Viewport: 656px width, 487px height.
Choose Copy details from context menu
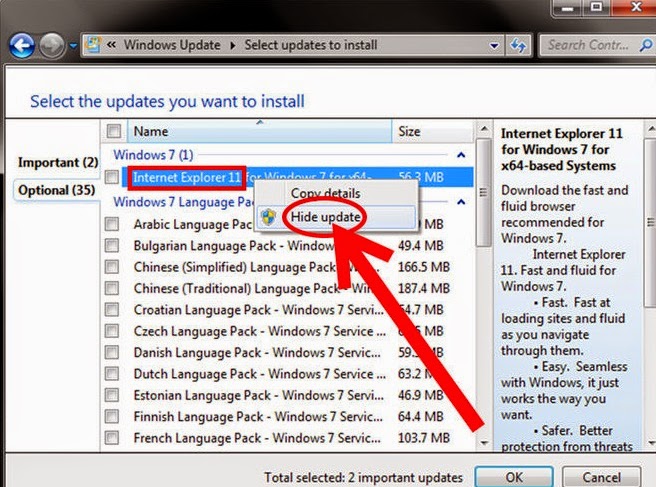(325, 193)
